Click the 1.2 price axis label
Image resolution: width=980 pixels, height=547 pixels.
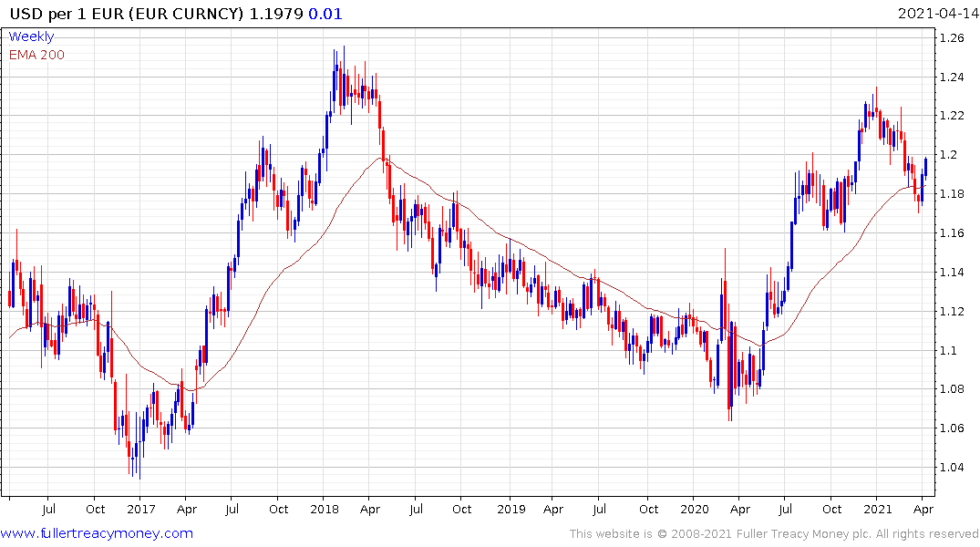(948, 155)
